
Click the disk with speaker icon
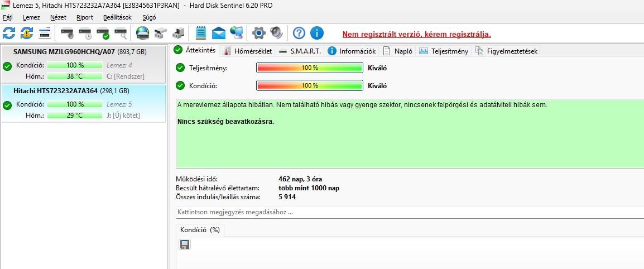pos(67,33)
